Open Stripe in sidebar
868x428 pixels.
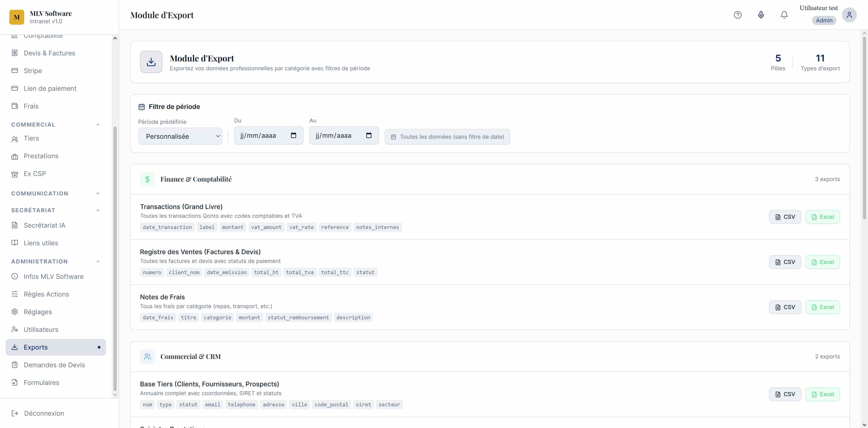(56, 71)
